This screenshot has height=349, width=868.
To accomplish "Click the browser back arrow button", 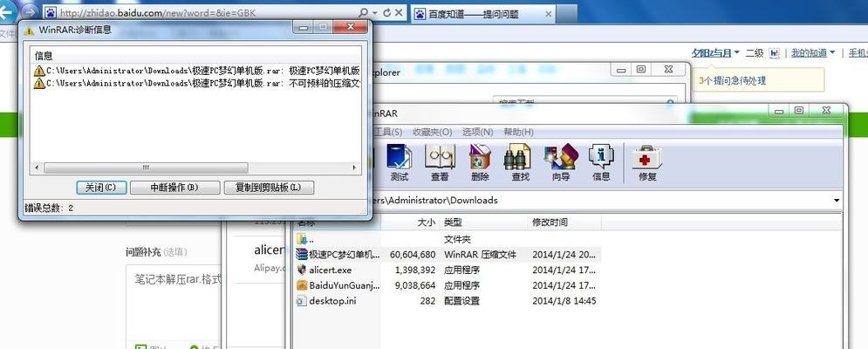I will tap(7, 11).
